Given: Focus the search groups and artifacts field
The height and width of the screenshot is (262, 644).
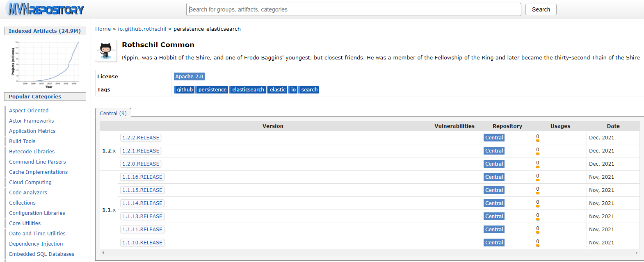Looking at the screenshot, I should click(354, 9).
